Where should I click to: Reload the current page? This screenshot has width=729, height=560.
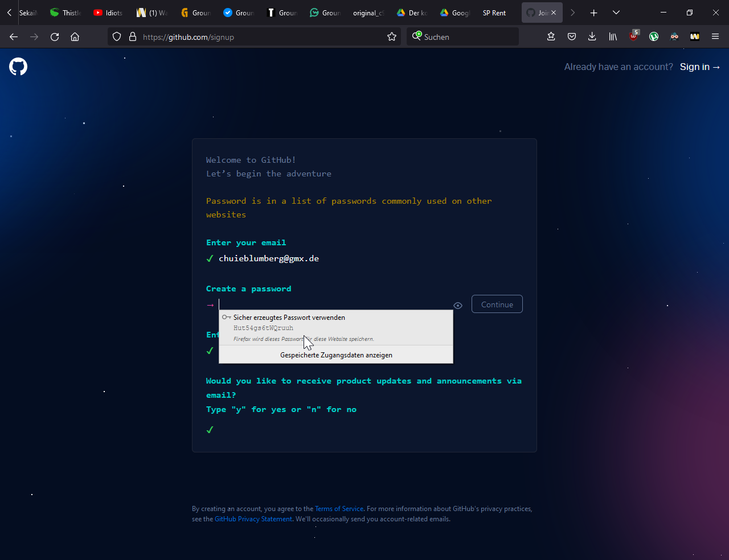(55, 37)
